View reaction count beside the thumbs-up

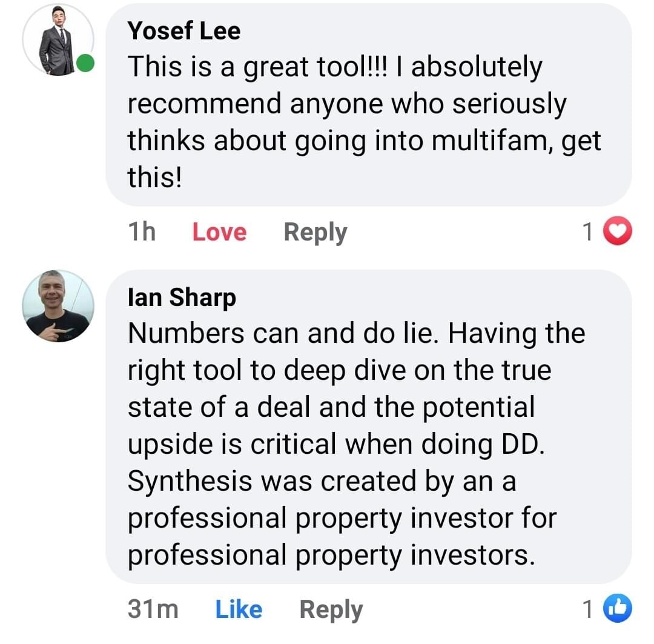point(587,609)
